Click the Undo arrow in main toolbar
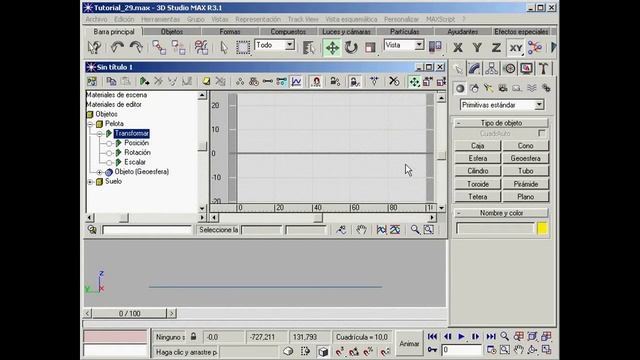The width and height of the screenshot is (640, 360). (117, 47)
